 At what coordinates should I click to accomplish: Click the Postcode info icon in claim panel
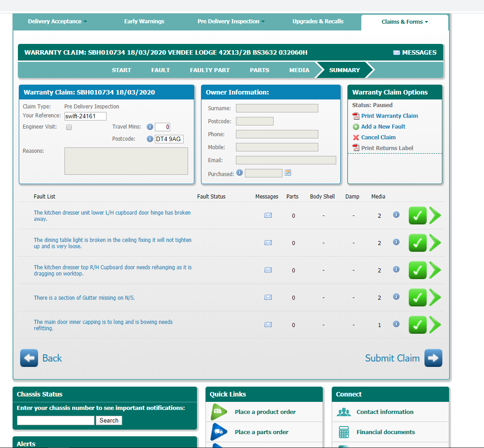(x=150, y=139)
